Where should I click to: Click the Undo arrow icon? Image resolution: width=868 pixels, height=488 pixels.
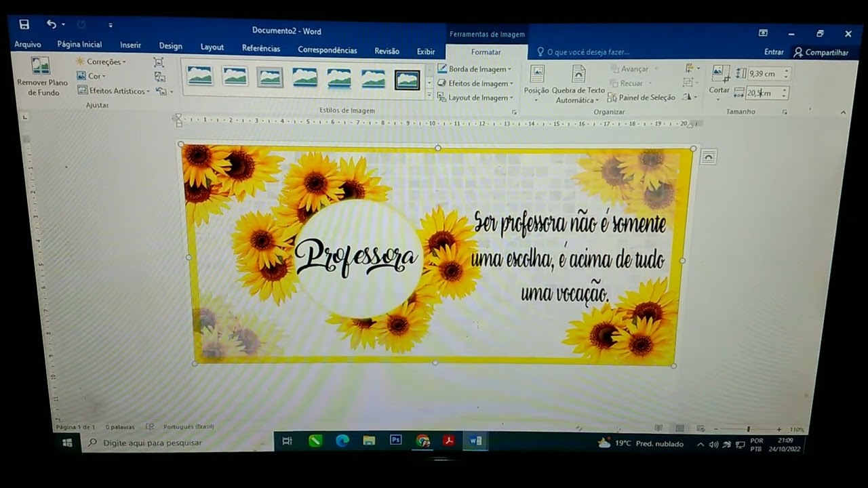coord(52,24)
